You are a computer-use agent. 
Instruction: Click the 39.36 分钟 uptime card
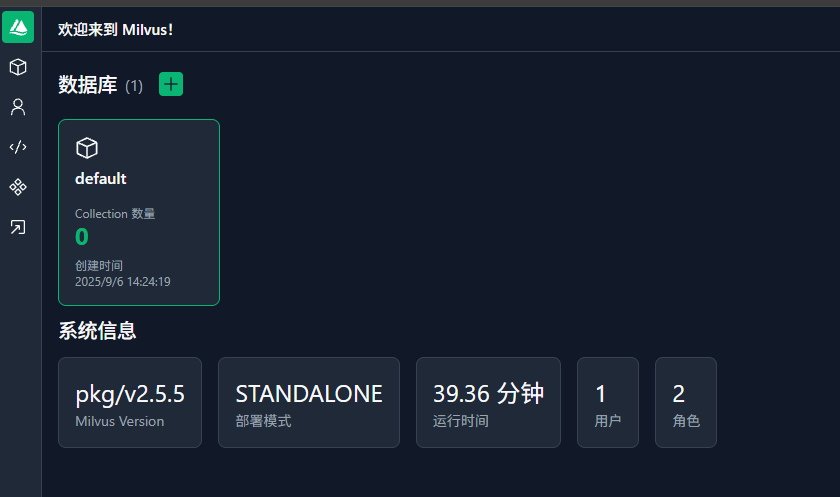[487, 402]
